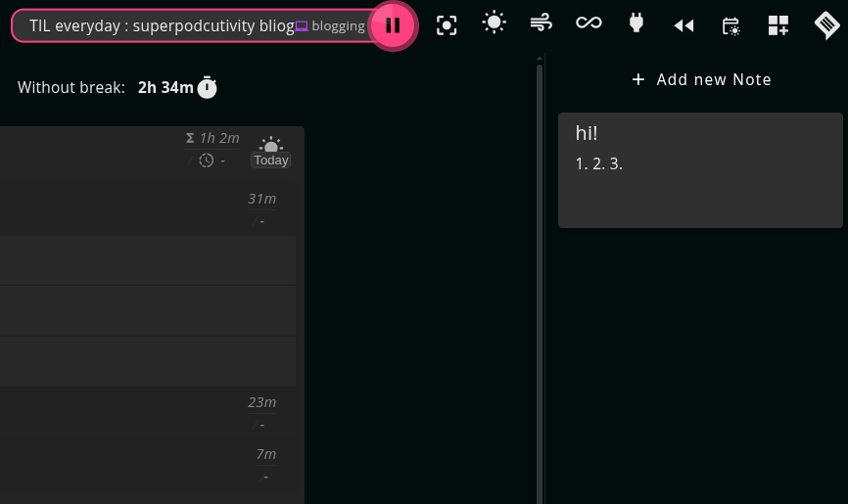The height and width of the screenshot is (504, 848).
Task: Click the plug icon in toolbar
Action: pos(636,23)
